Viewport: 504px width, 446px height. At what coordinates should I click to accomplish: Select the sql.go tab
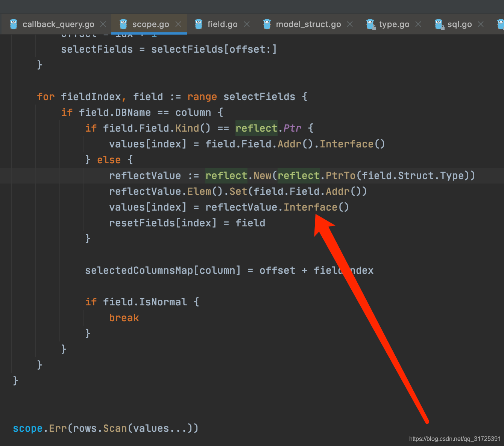pos(460,24)
